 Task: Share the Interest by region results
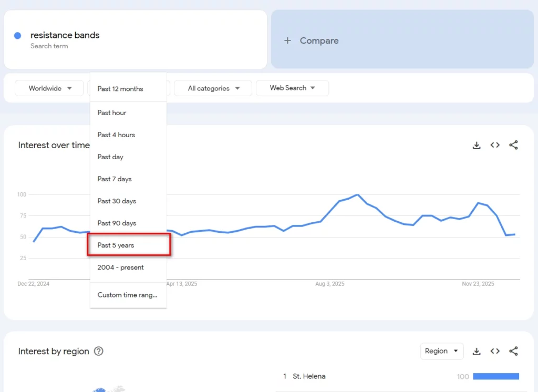pyautogui.click(x=513, y=351)
